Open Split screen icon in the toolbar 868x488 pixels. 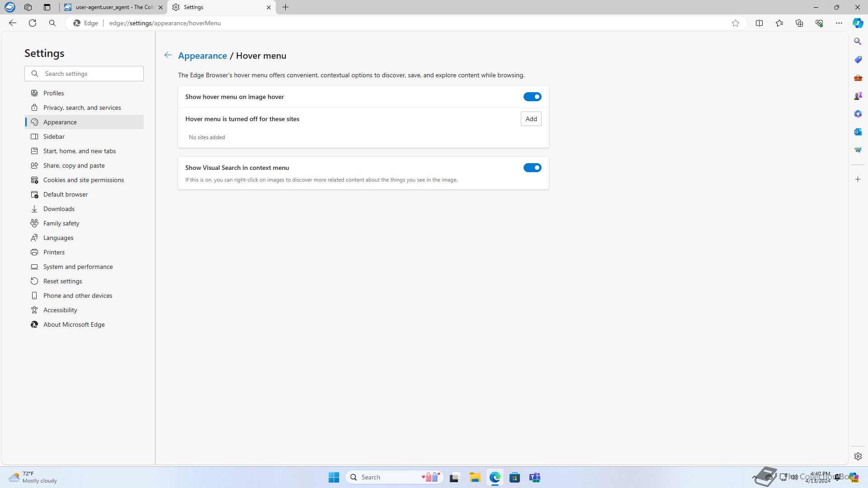[759, 23]
